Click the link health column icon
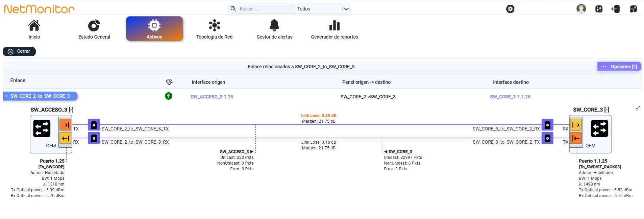644x219 pixels. [x=170, y=82]
